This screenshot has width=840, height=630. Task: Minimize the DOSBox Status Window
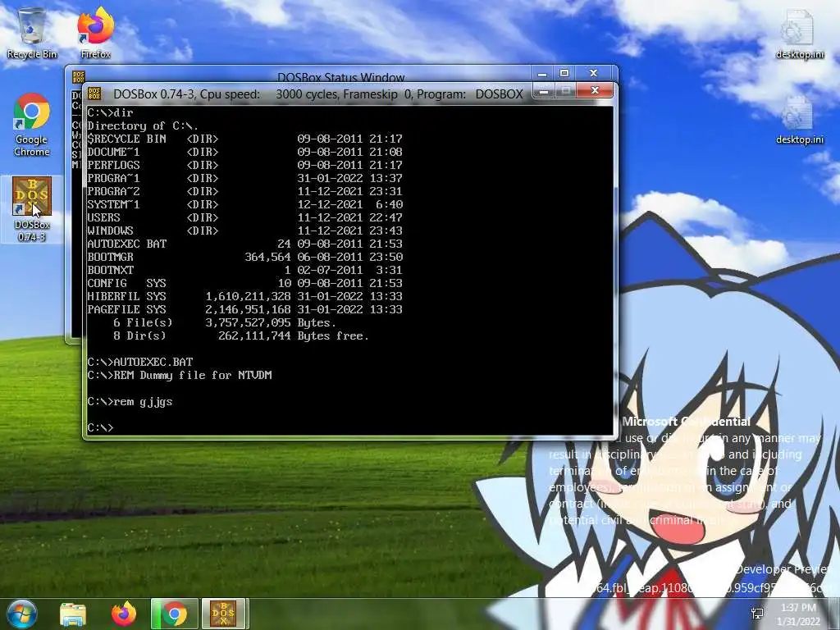click(542, 73)
